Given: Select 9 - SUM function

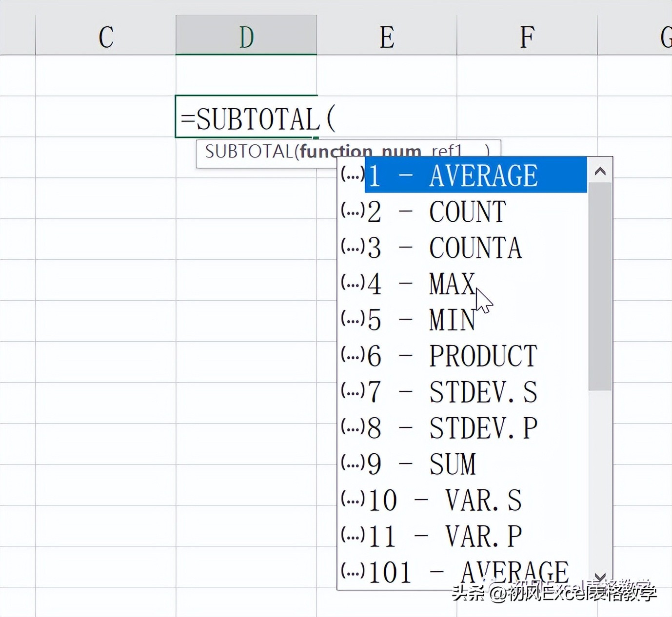Looking at the screenshot, I should [x=463, y=464].
